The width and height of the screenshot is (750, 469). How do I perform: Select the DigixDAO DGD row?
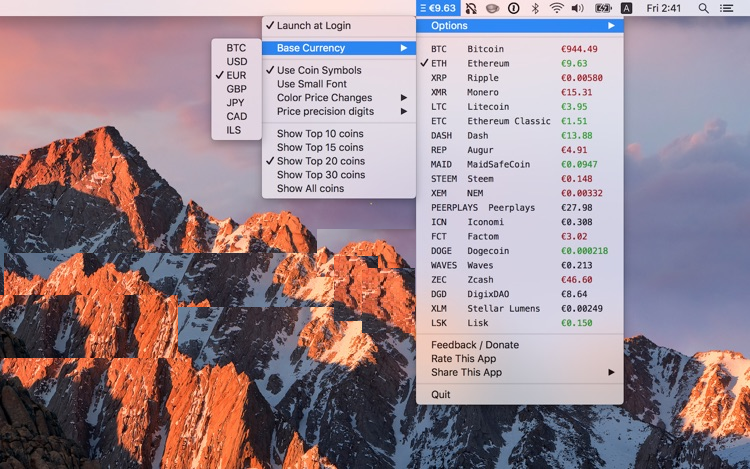tap(519, 294)
